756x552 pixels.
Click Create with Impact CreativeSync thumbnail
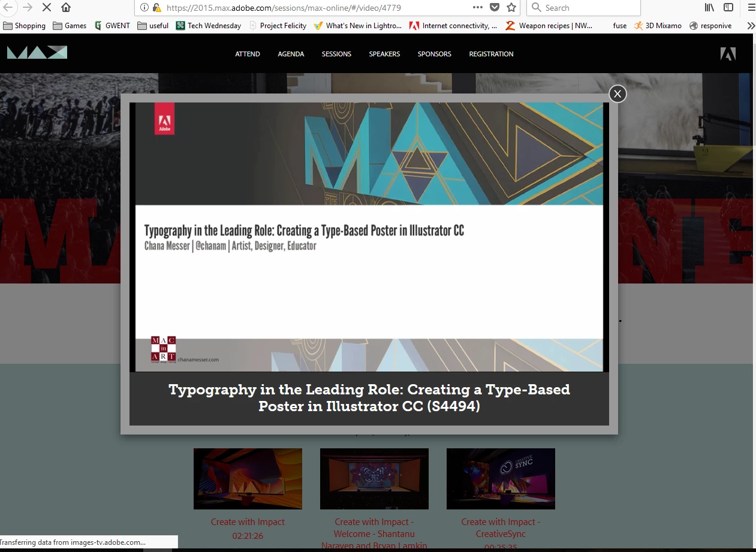pos(501,479)
